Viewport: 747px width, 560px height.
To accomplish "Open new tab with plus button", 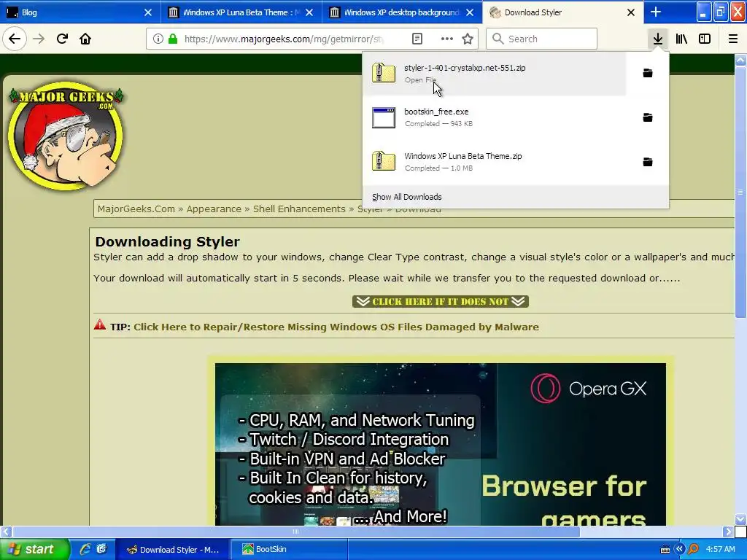I will (656, 12).
